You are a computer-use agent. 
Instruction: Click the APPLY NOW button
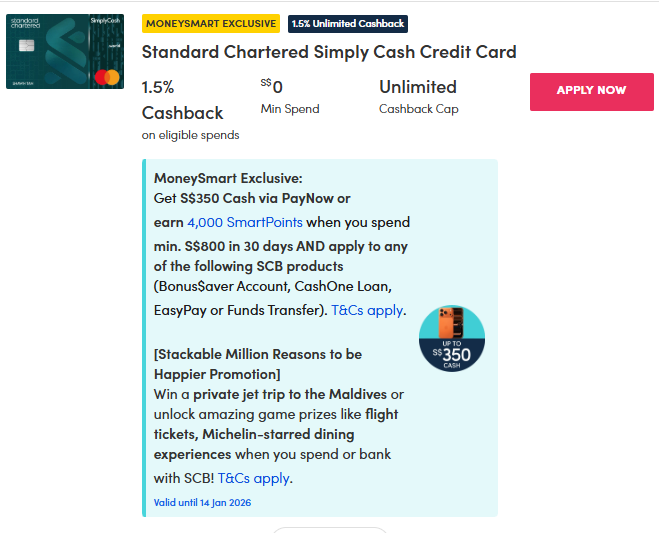591,91
